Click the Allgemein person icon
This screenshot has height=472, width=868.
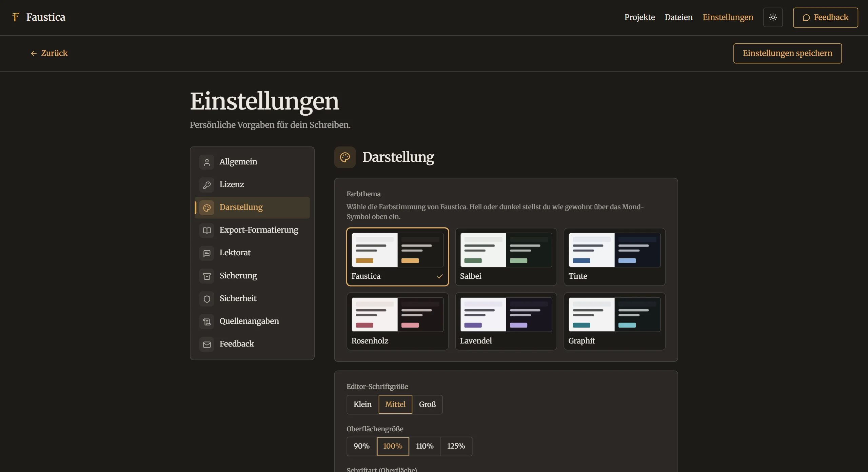tap(207, 162)
